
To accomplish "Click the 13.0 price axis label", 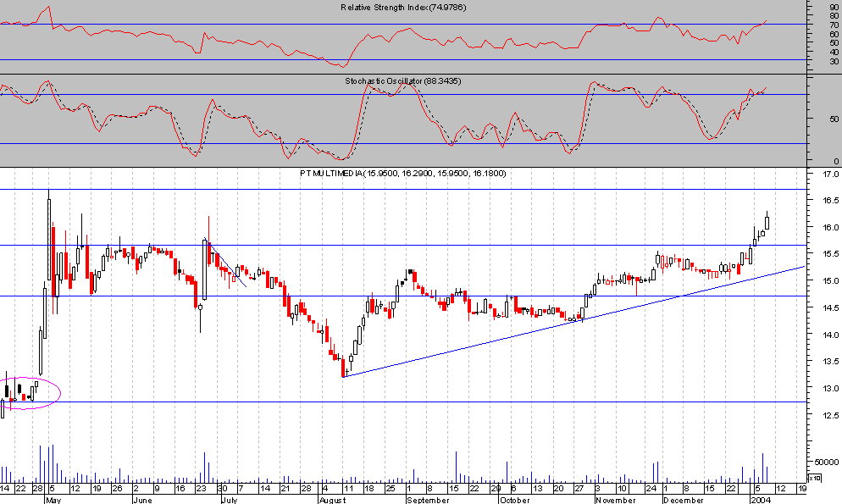I will pos(831,388).
